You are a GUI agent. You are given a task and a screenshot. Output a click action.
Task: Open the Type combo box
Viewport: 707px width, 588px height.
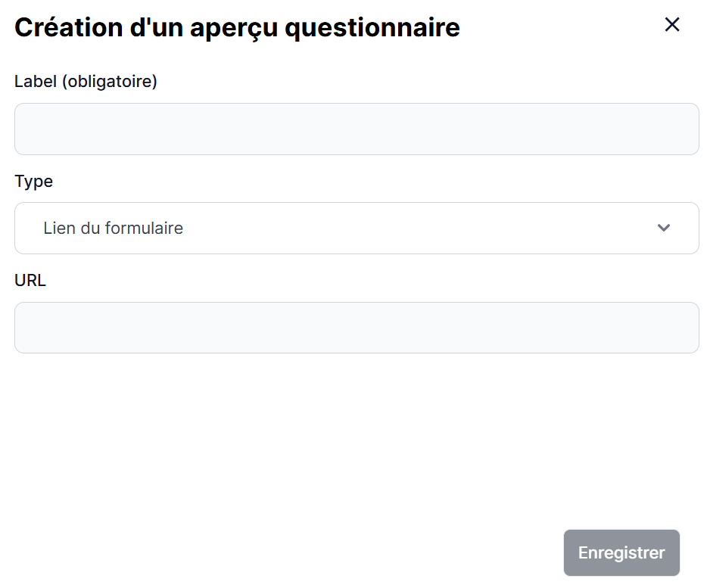[357, 228]
